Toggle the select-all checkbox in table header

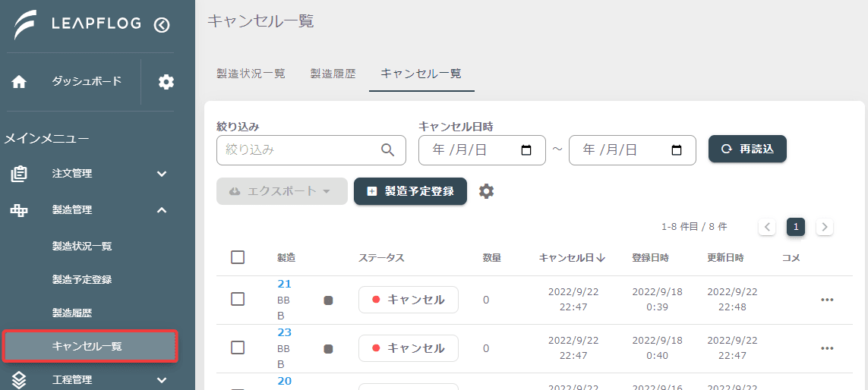click(238, 257)
